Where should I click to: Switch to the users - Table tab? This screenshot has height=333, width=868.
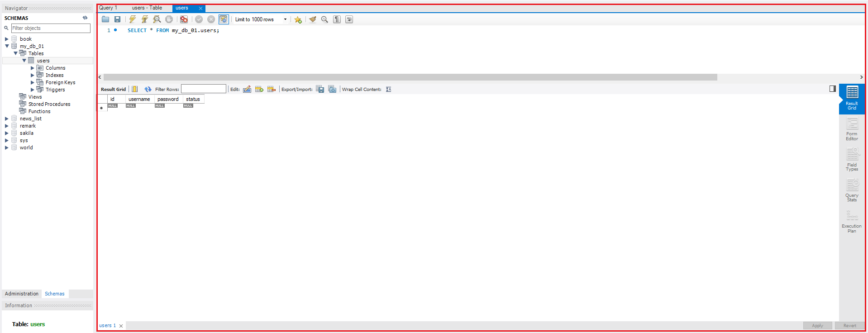tap(147, 8)
